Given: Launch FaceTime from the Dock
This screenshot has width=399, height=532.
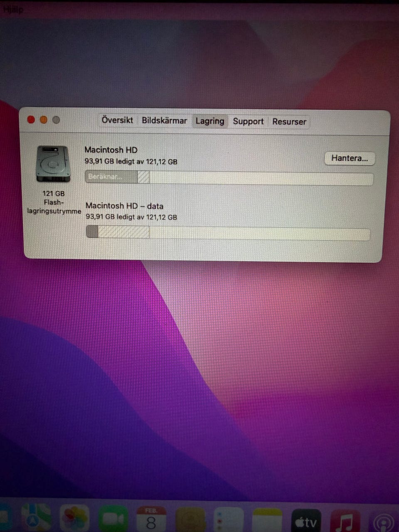Looking at the screenshot, I should coord(113,519).
